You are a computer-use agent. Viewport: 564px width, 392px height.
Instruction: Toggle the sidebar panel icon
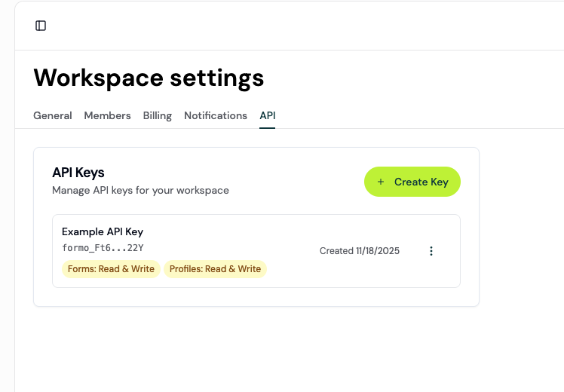click(41, 26)
